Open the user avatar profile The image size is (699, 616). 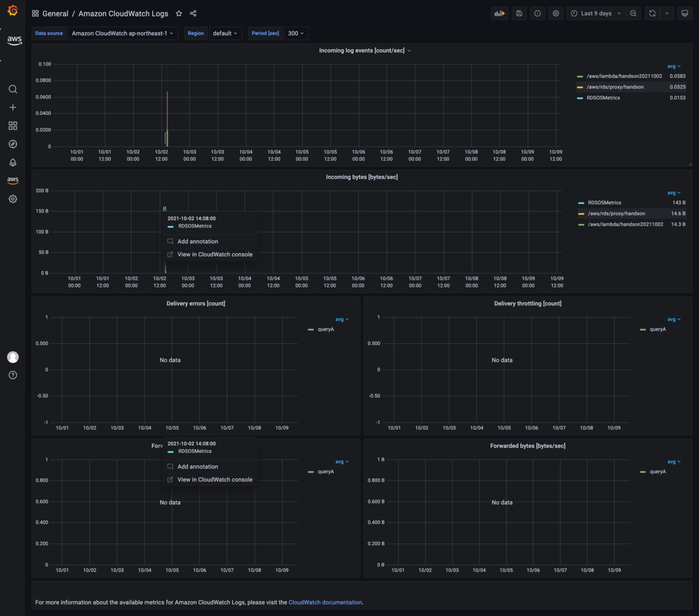pos(13,357)
